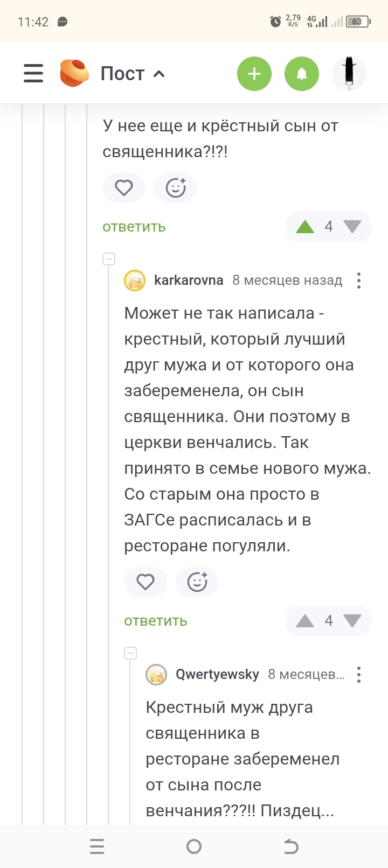Open more options for the karkarovna comment
This screenshot has height=868, width=388.
359,281
